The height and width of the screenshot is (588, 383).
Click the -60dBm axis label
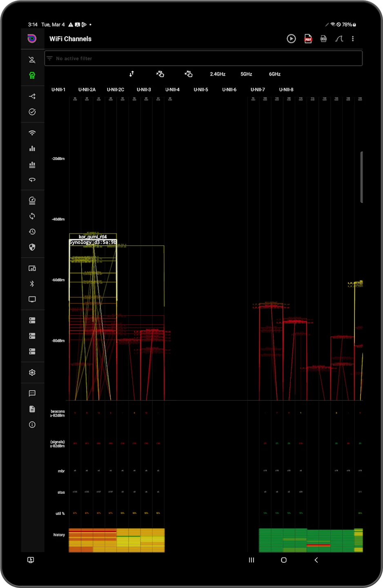click(x=58, y=280)
